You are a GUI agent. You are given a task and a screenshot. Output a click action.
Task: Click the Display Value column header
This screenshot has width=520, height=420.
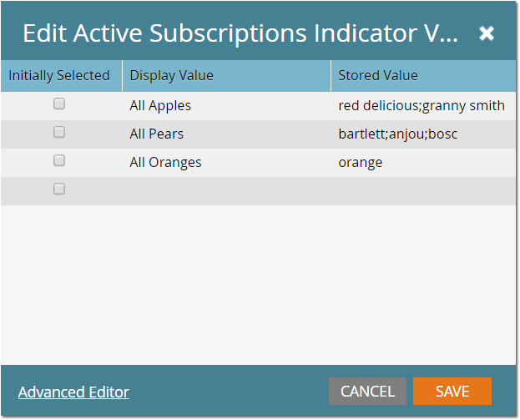coord(172,75)
